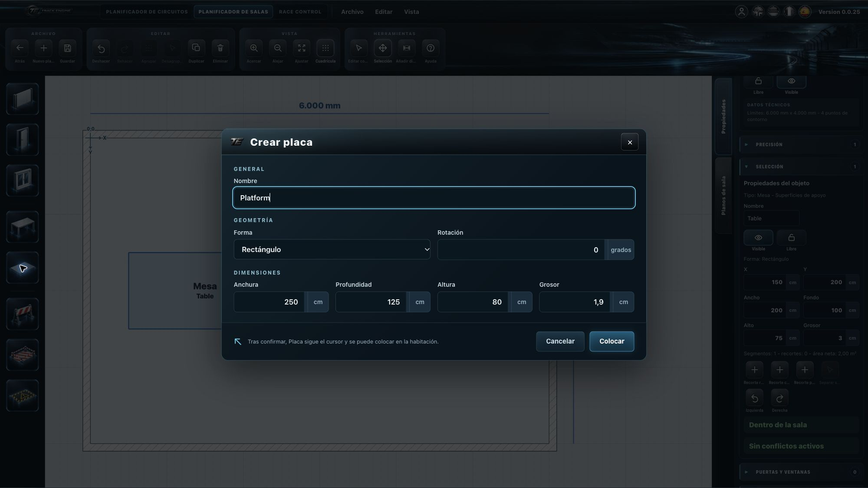This screenshot has width=868, height=488.
Task: Close the Crear placa dialog
Action: [630, 142]
